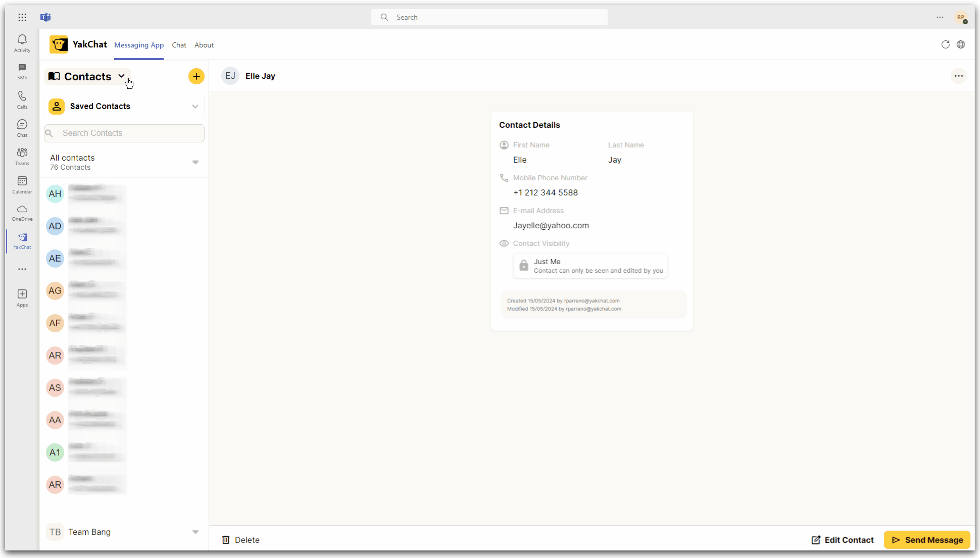Click the Microsoft Teams logo icon
The height and width of the screenshot is (558, 980).
(x=45, y=17)
